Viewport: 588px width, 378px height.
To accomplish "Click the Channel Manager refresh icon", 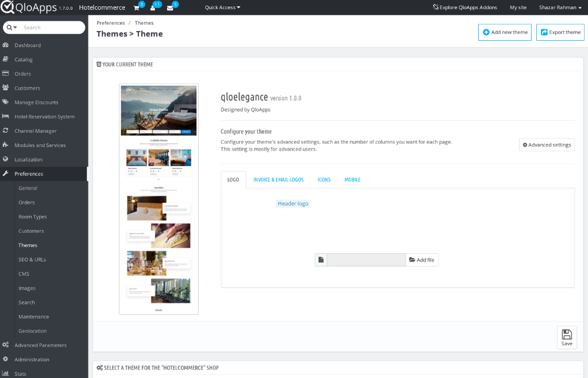I will pyautogui.click(x=6, y=130).
